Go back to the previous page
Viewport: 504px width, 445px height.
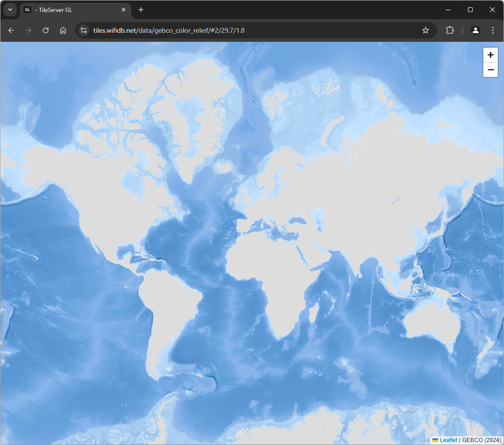tap(11, 30)
